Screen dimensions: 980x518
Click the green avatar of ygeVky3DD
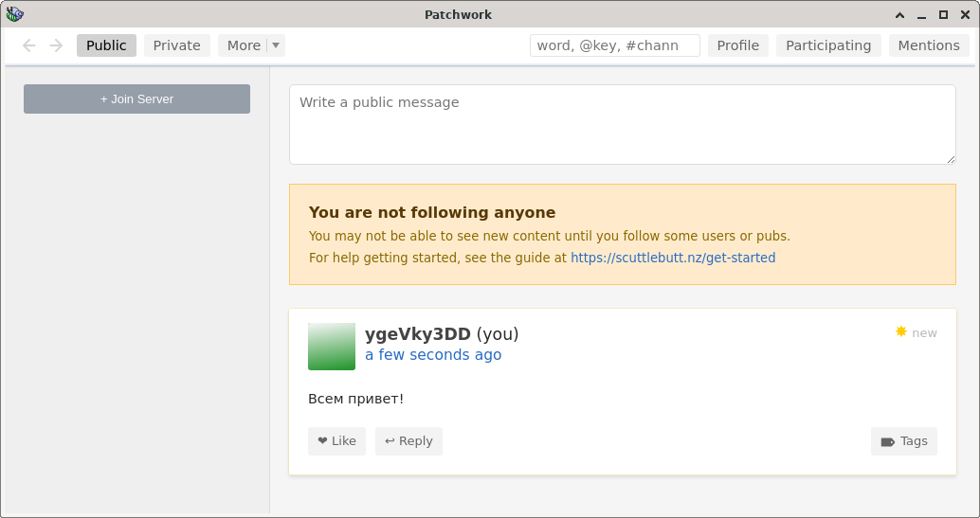point(332,347)
